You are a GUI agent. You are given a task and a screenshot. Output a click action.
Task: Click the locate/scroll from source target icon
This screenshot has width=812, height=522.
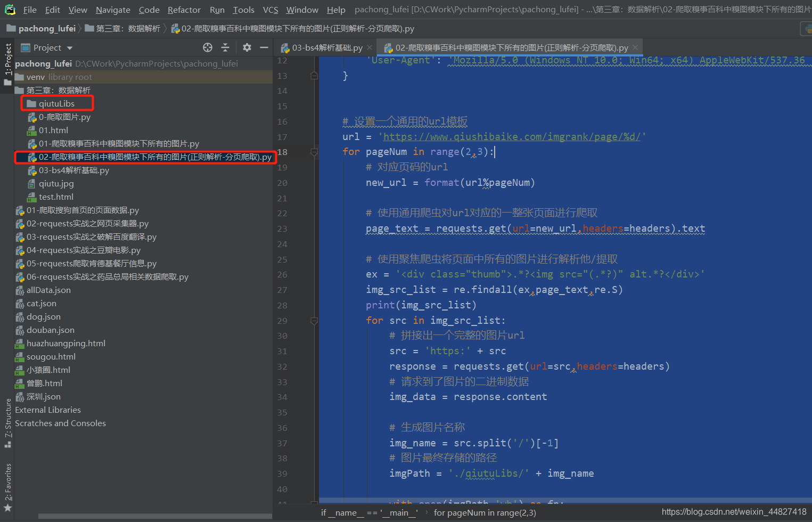[x=208, y=48]
